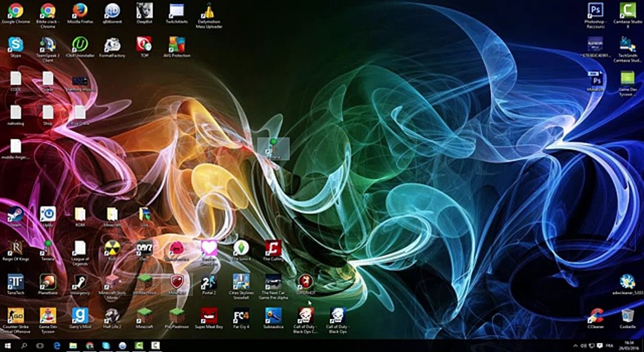Select The Next Car Game Pre-Alpha shortcut

[x=273, y=286]
